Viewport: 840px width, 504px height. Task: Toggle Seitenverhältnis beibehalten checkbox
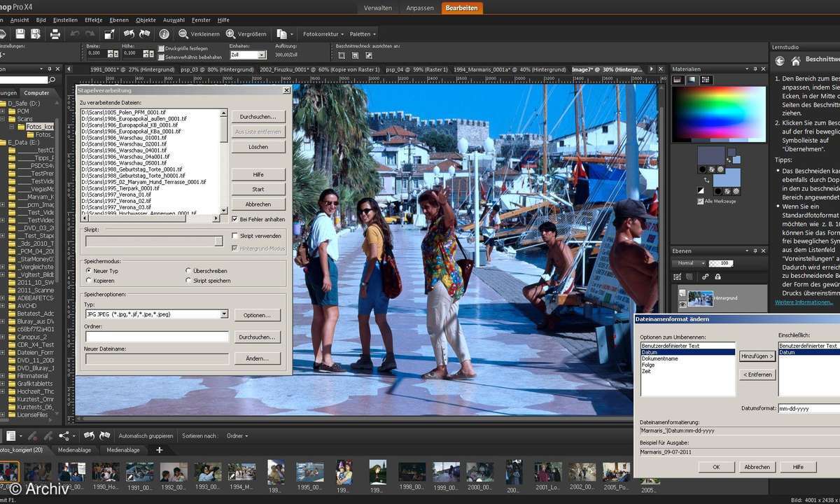click(161, 57)
